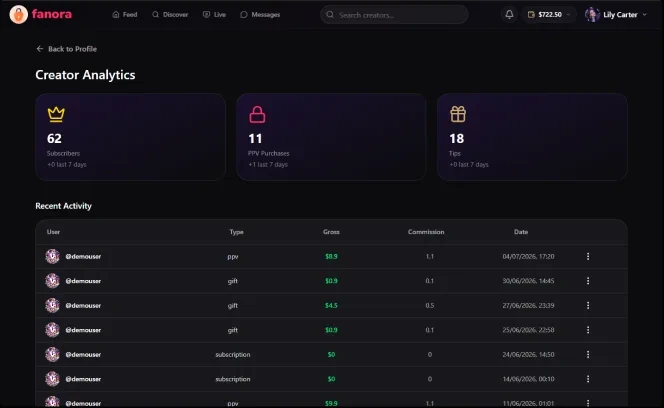Click the Feed home icon
Image resolution: width=664 pixels, height=408 pixels.
116,14
